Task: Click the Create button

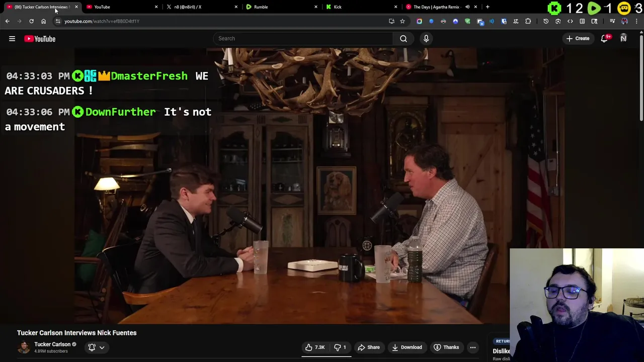Action: click(x=578, y=39)
